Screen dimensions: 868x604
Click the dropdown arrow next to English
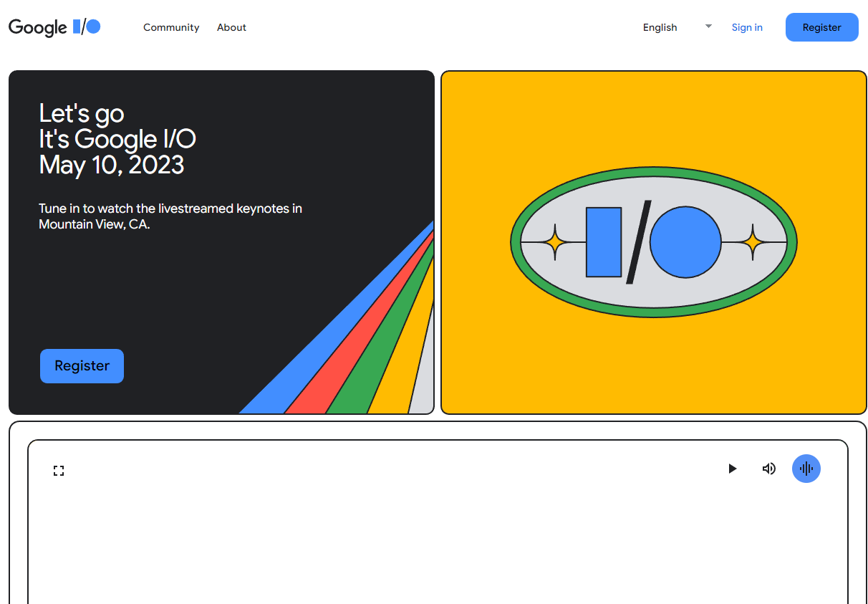click(708, 27)
